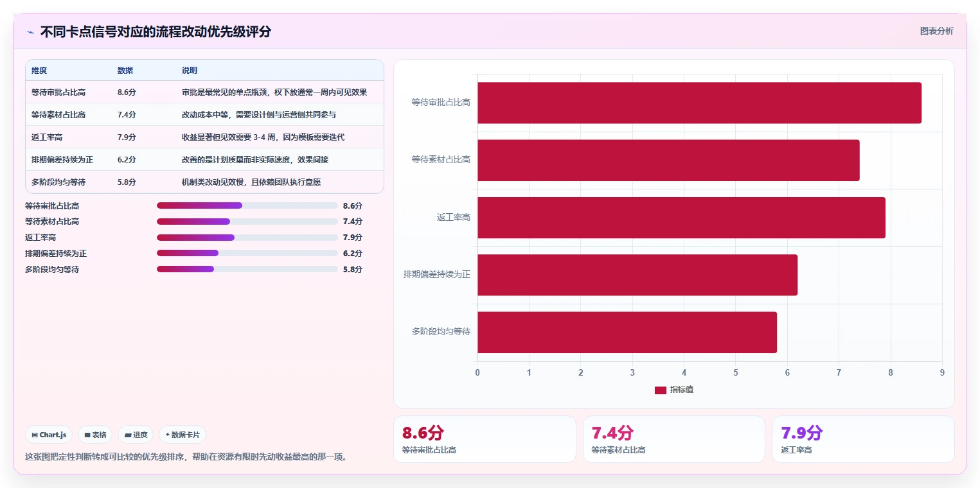Click the 返工率高 progress bar
The height and width of the screenshot is (488, 980).
[247, 238]
